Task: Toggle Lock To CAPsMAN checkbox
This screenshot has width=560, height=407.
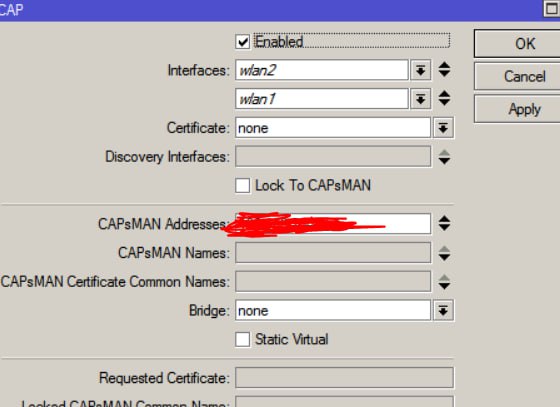Action: (242, 186)
